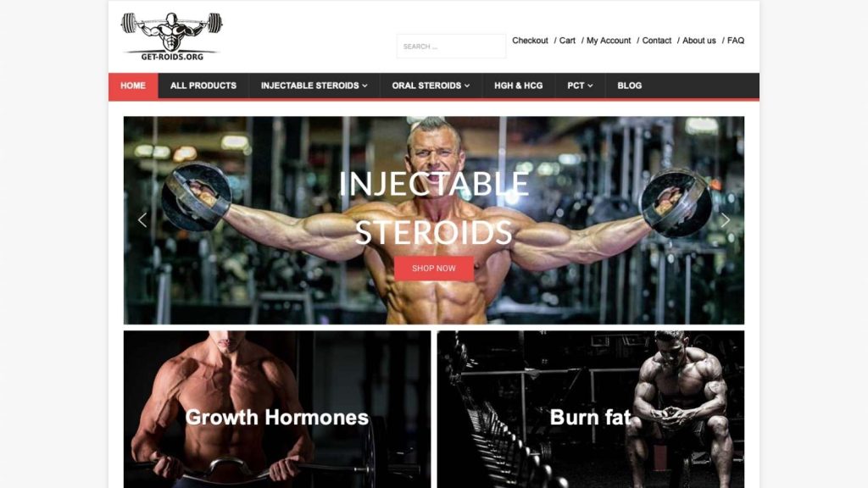Viewport: 868px width, 488px height.
Task: Go to previous slide with left arrow
Action: [142, 220]
